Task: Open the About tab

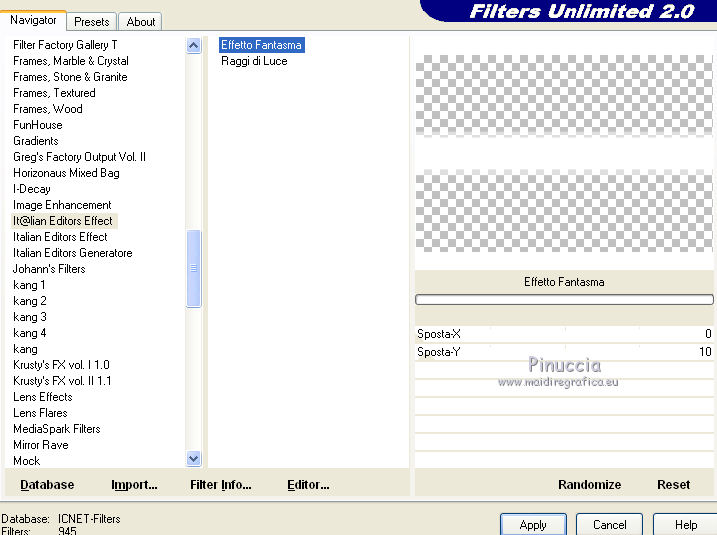Action: [140, 21]
